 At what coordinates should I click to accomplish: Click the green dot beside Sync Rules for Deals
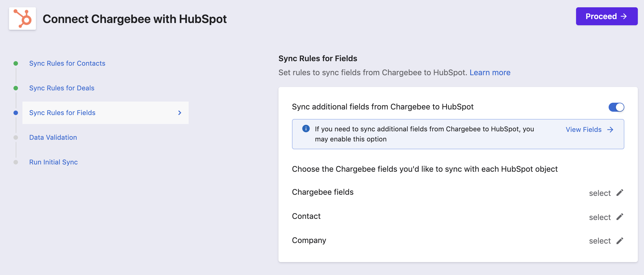tap(16, 88)
